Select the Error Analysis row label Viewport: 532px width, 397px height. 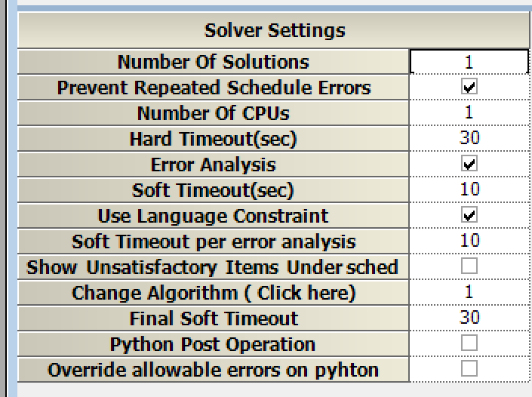click(214, 165)
